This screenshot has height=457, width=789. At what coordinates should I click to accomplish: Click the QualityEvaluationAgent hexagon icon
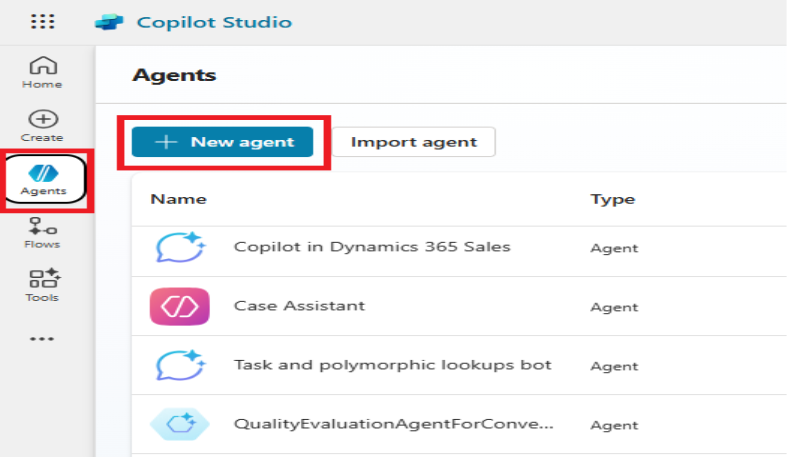tap(180, 424)
